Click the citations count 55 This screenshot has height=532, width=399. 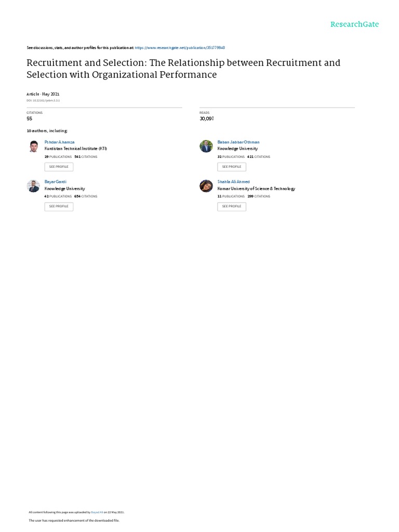pos(29,118)
